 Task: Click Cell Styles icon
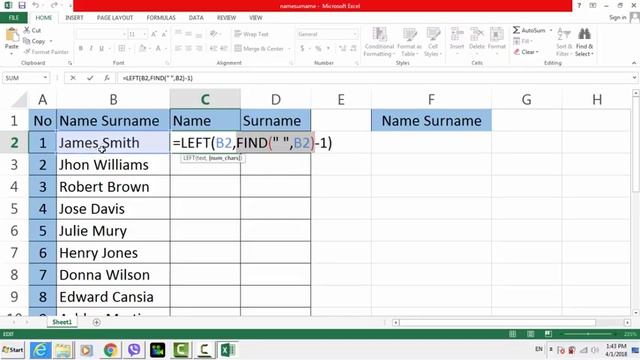(x=433, y=34)
